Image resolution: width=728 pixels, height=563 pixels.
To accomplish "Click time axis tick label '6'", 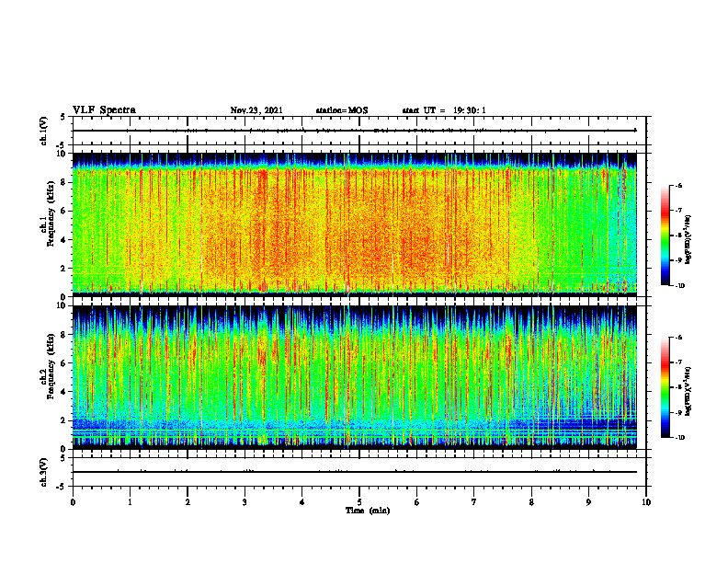I will (417, 502).
